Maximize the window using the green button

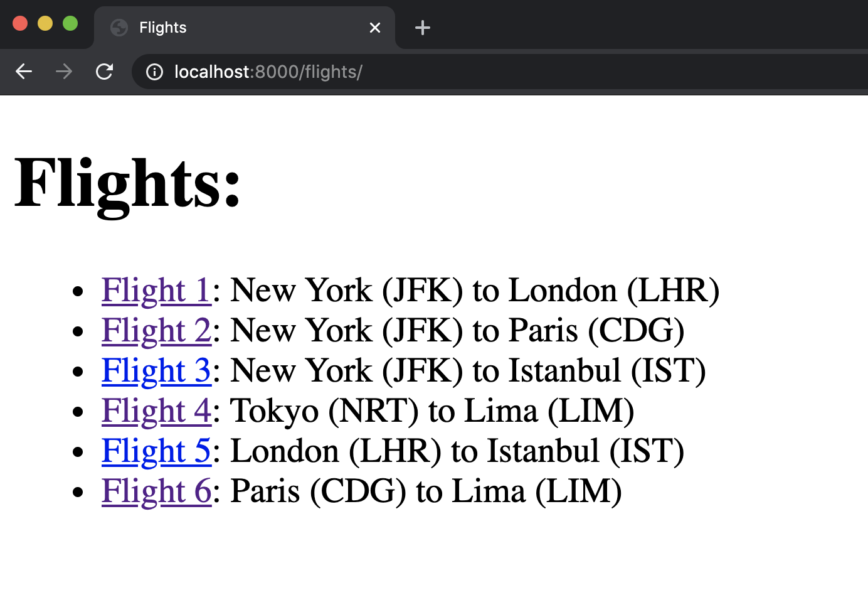coord(70,23)
